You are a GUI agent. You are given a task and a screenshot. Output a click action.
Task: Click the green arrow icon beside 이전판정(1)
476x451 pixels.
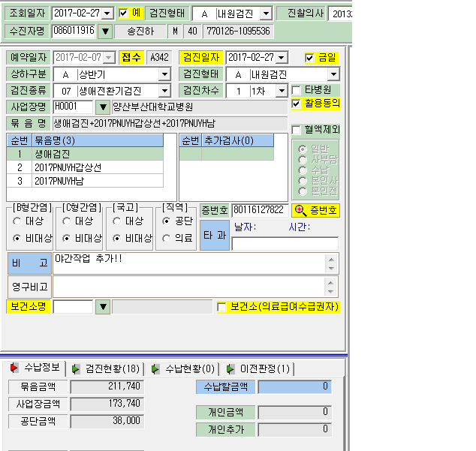(230, 369)
